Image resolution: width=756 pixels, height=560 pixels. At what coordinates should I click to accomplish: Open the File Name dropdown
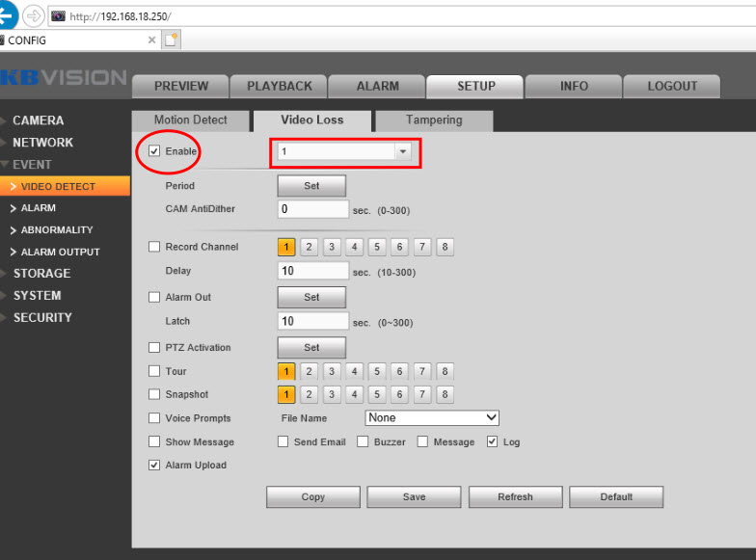(x=432, y=418)
